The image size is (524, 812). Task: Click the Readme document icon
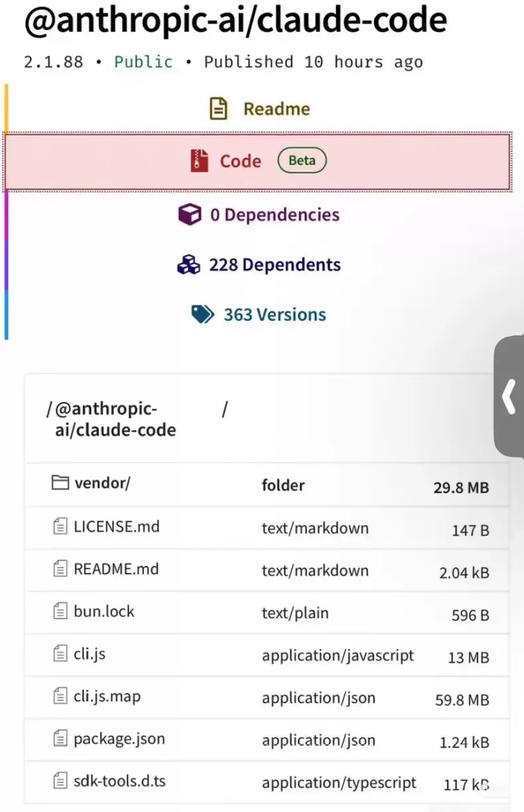click(218, 109)
